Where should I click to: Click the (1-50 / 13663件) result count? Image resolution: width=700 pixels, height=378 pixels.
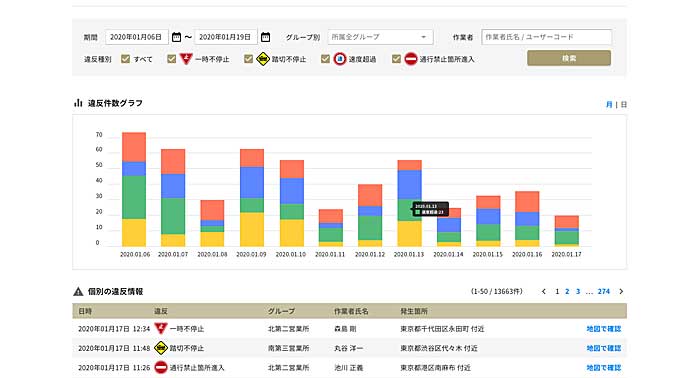coord(496,291)
